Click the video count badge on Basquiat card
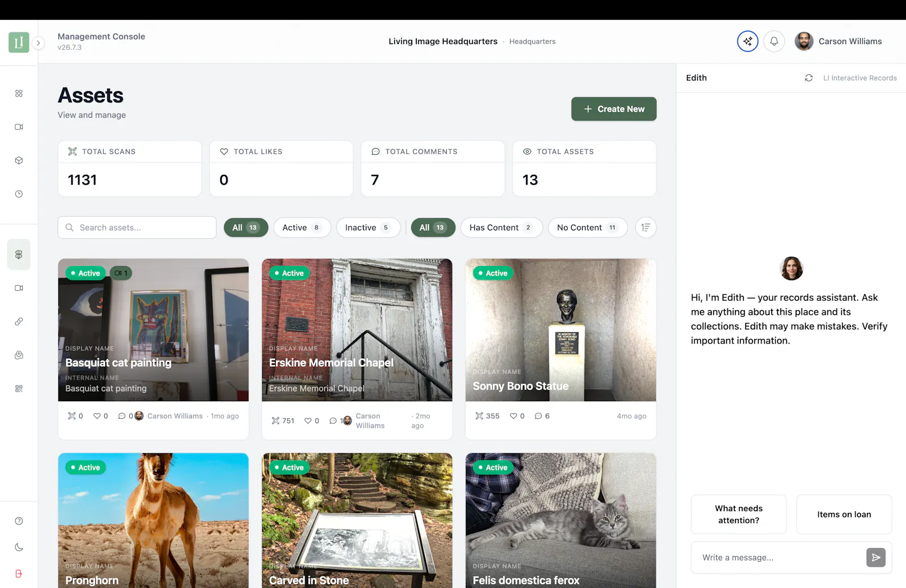906x588 pixels. tap(121, 273)
